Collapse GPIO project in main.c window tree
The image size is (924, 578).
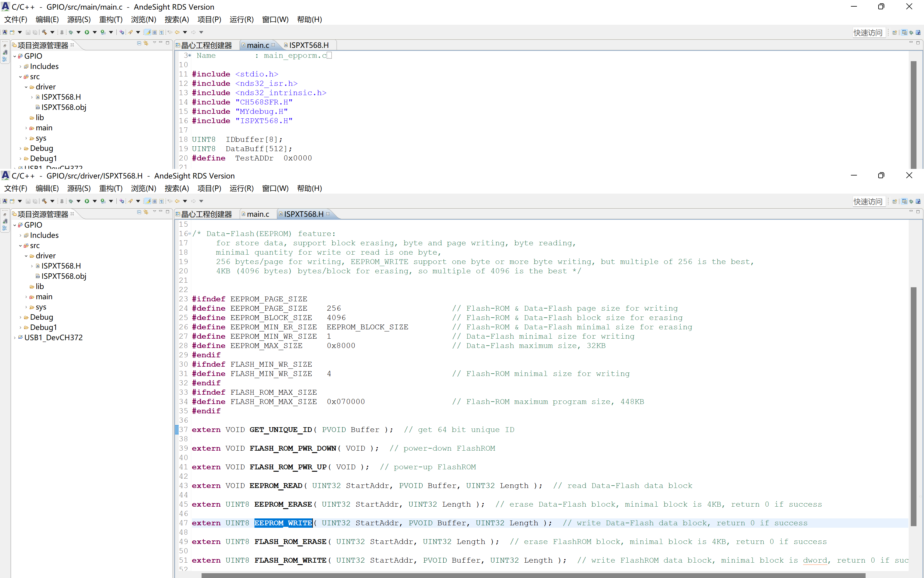coord(14,56)
